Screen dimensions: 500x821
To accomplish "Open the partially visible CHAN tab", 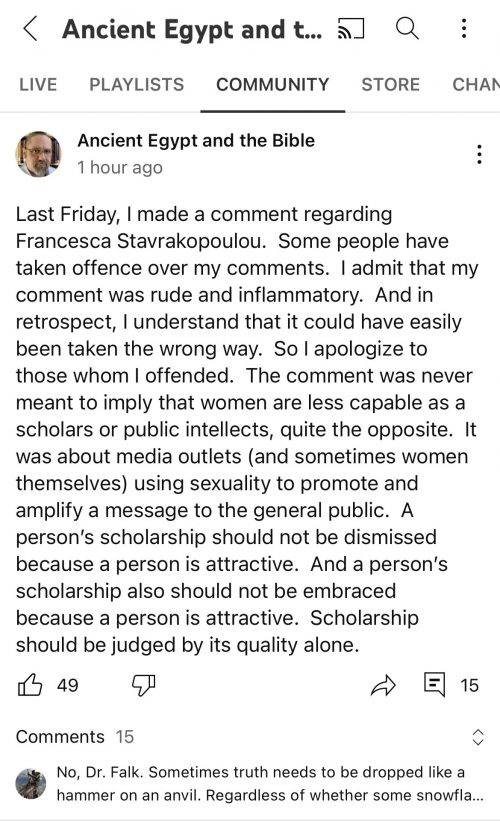I will 476,84.
